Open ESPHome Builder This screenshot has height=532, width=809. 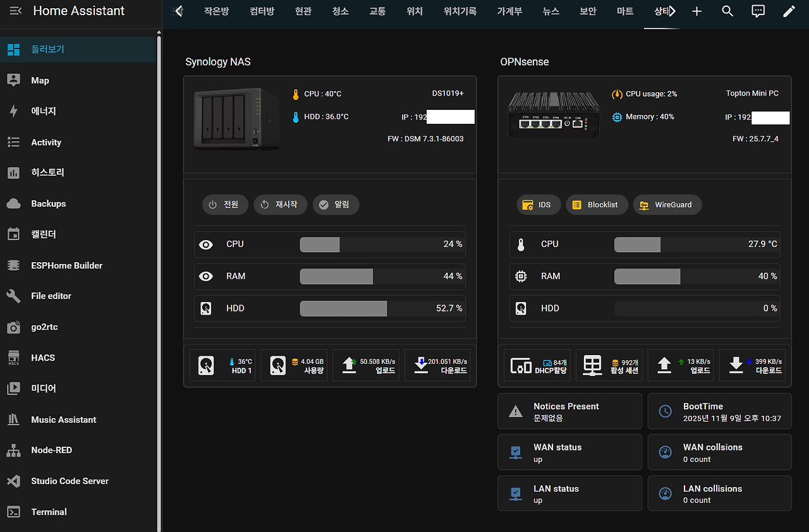point(78,265)
